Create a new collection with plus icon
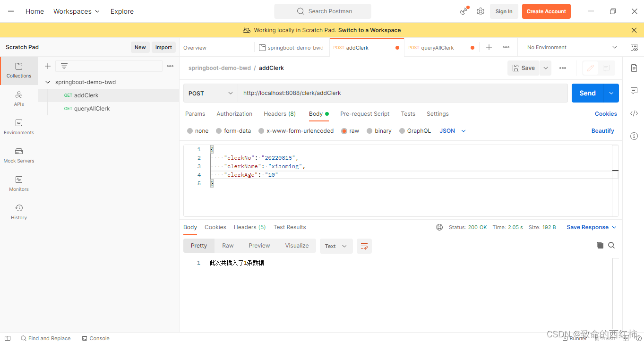 [x=48, y=66]
